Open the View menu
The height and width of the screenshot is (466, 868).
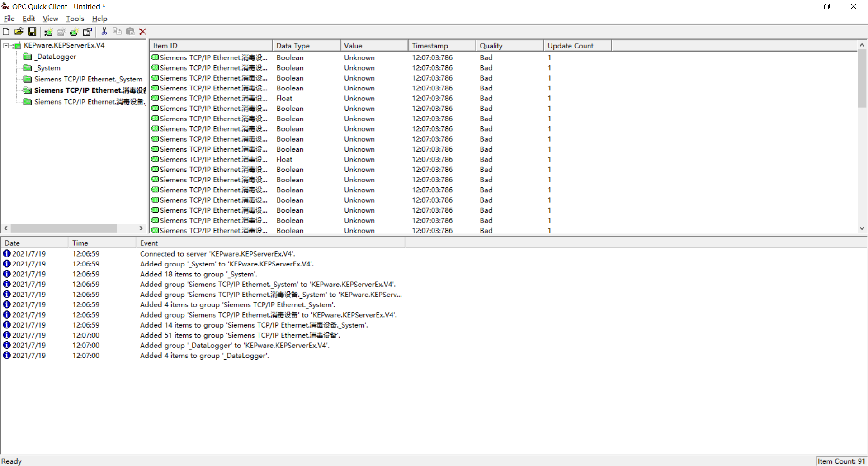click(x=50, y=19)
